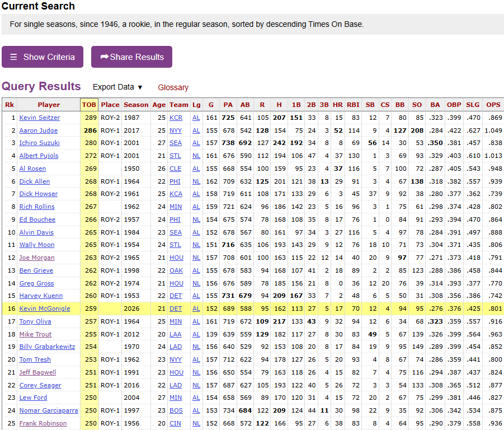
Task: Click the Share Results button
Action: (x=132, y=57)
